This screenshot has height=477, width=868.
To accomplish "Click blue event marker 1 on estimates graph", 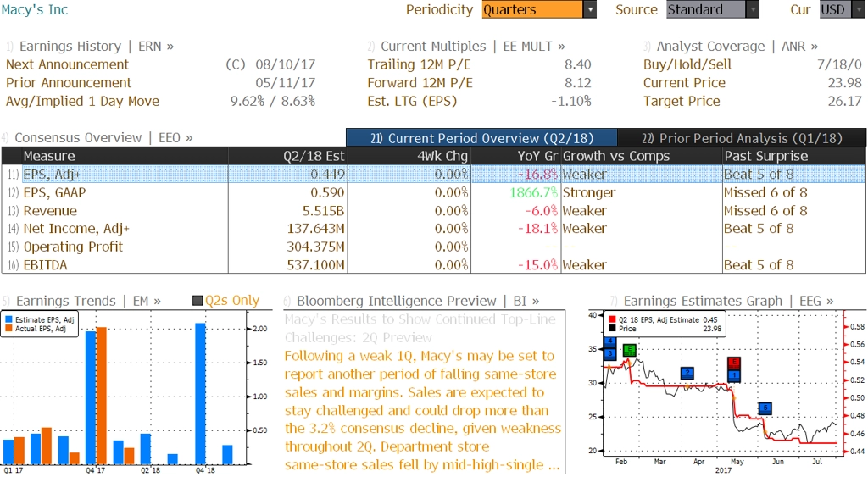I will pyautogui.click(x=734, y=375).
